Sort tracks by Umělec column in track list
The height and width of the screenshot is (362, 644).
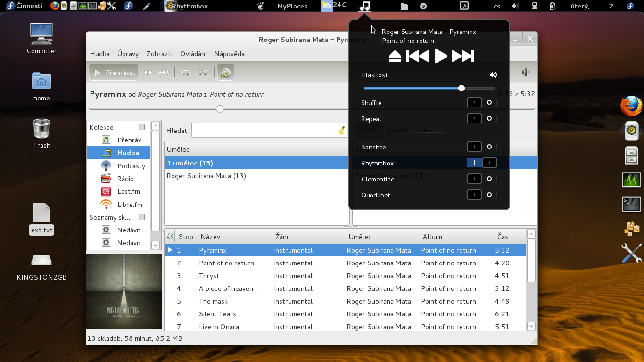click(x=382, y=237)
